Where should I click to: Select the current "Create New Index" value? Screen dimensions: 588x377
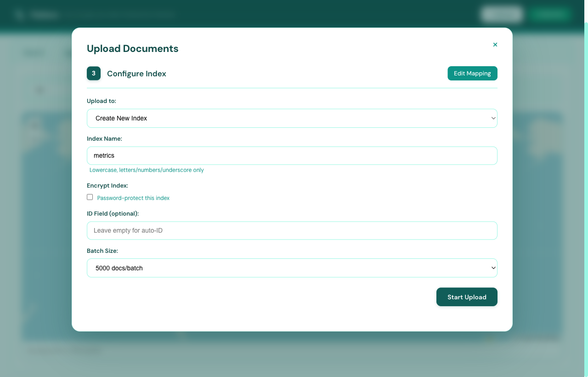coord(121,118)
